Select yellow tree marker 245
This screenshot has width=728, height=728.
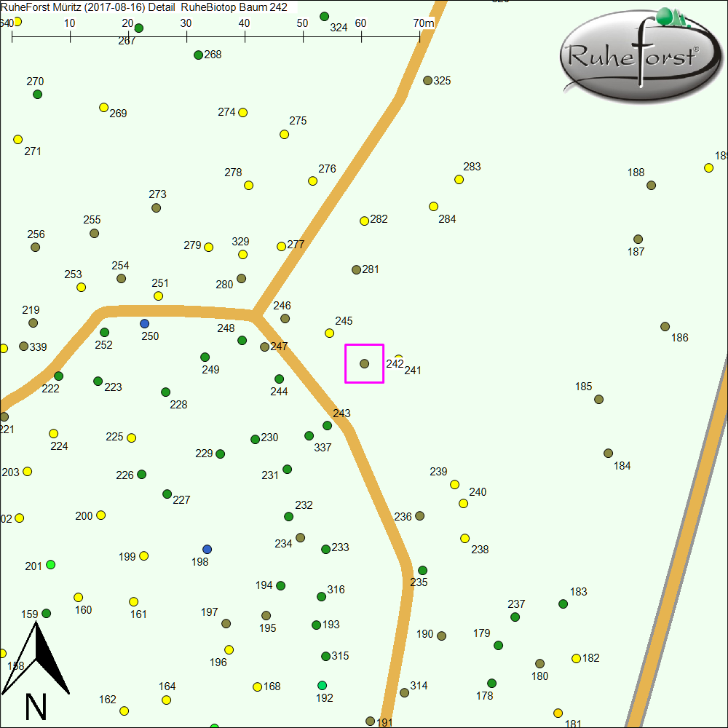tap(329, 333)
